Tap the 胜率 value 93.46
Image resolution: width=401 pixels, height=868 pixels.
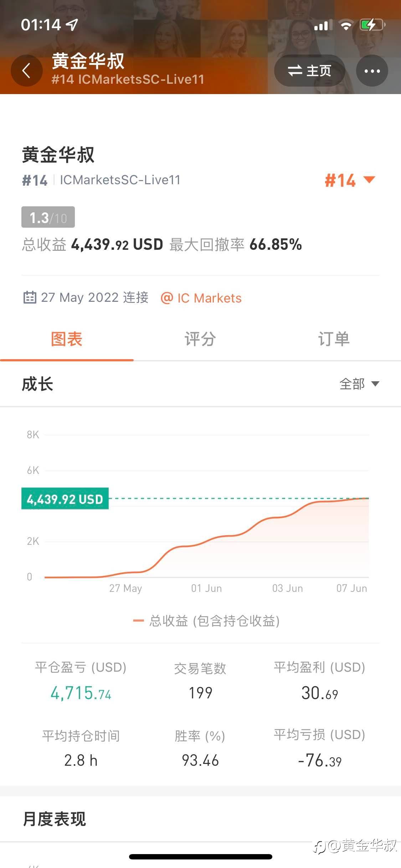click(200, 760)
